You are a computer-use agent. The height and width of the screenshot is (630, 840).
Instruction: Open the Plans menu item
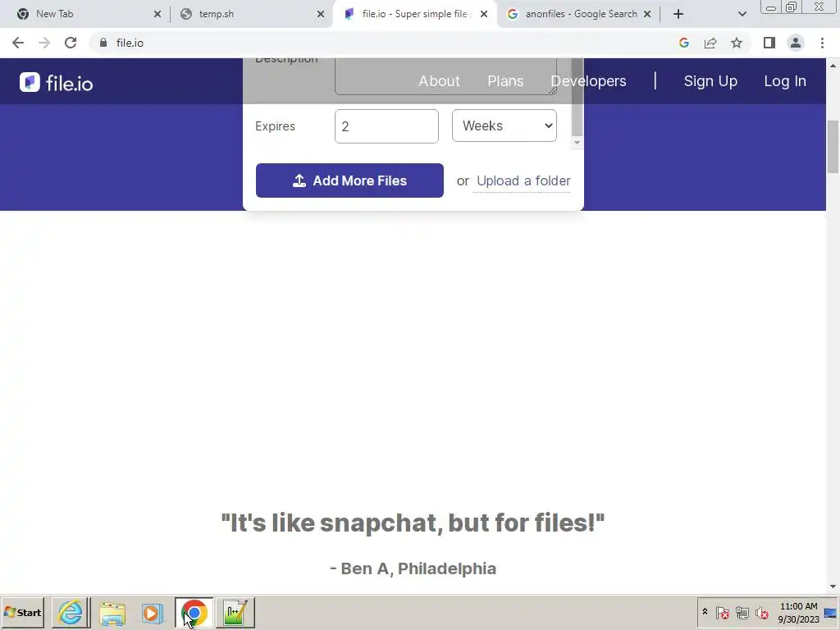505,81
